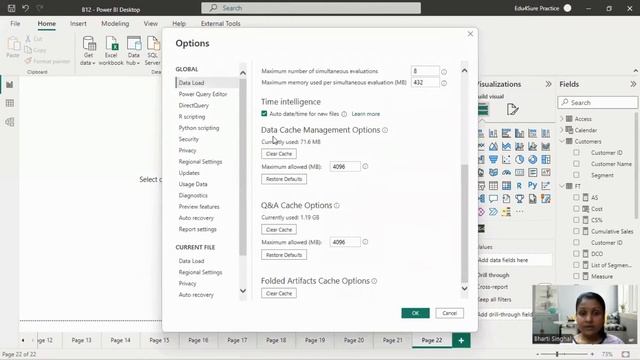640x360 pixels.
Task: Open the Insert ribbon tab
Action: 78,24
